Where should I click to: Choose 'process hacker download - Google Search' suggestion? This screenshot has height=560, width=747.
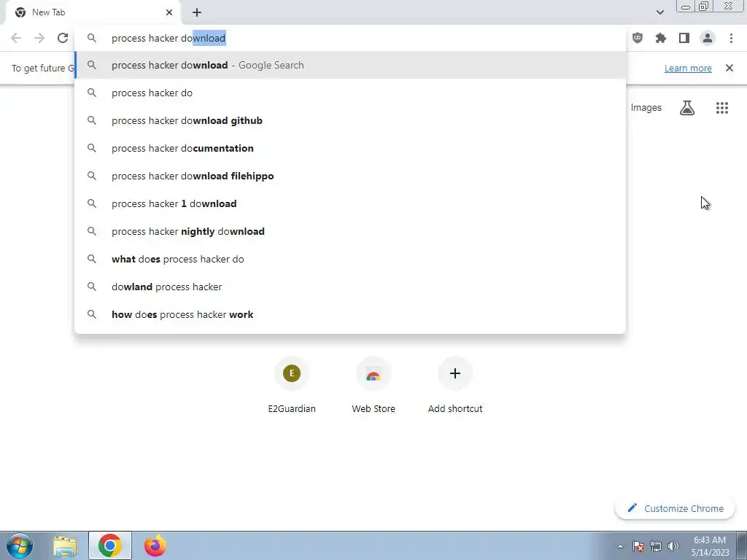point(350,65)
